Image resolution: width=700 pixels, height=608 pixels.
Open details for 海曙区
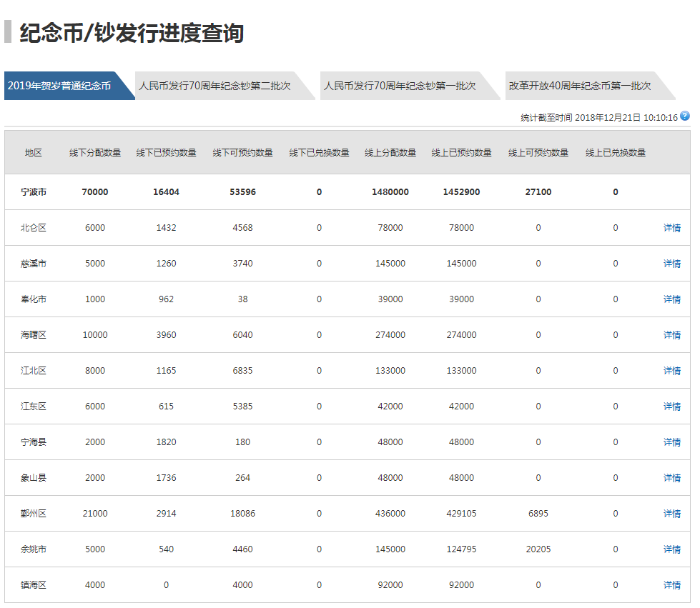point(671,335)
